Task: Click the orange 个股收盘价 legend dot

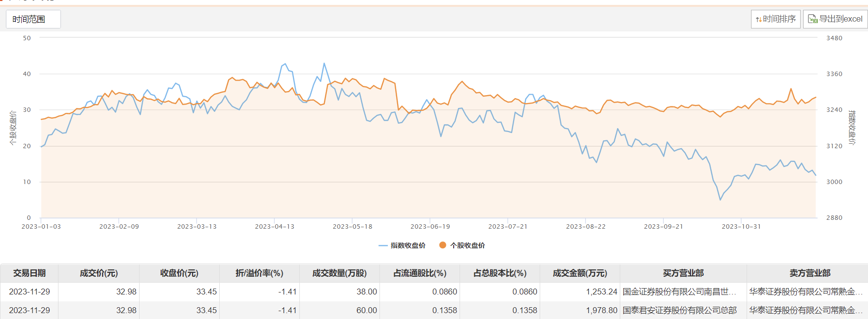Action: [x=443, y=245]
